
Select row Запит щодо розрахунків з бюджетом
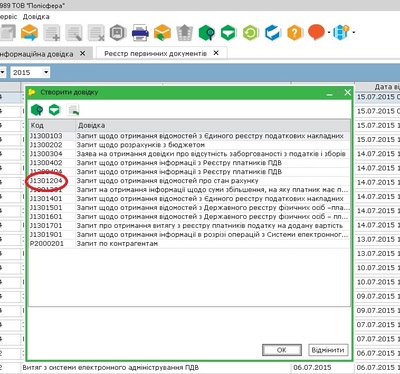pyautogui.click(x=189, y=145)
